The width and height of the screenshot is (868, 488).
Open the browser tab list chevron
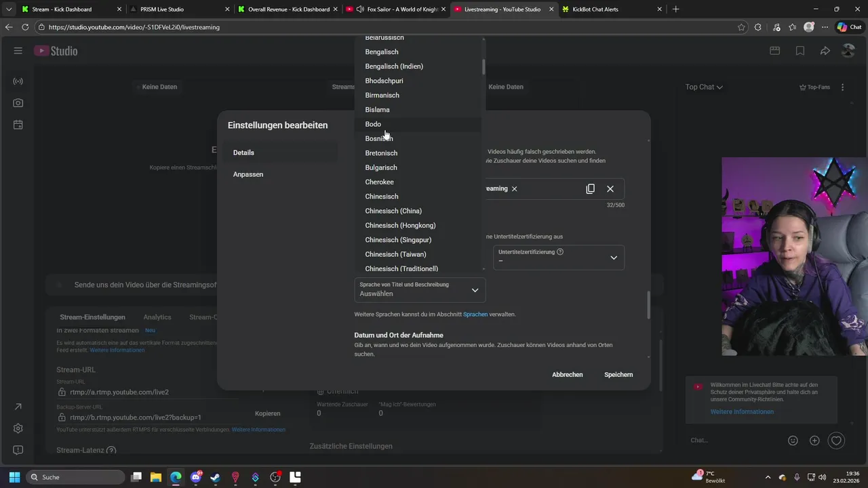pyautogui.click(x=9, y=9)
